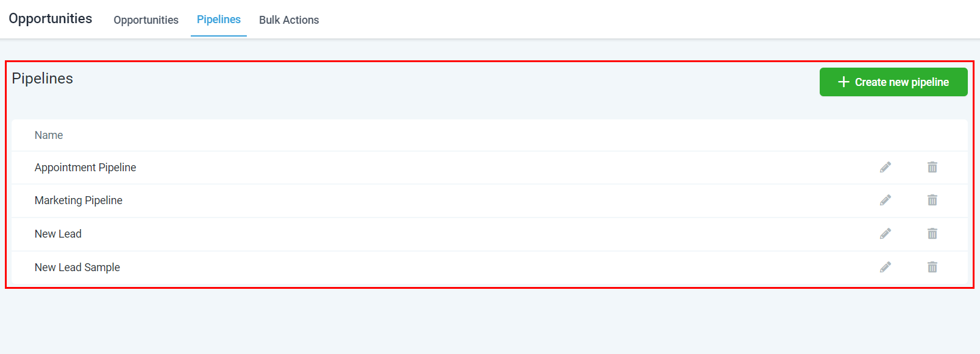Edit the Appointment Pipeline with pencil icon
This screenshot has width=980, height=354.
coord(886,167)
